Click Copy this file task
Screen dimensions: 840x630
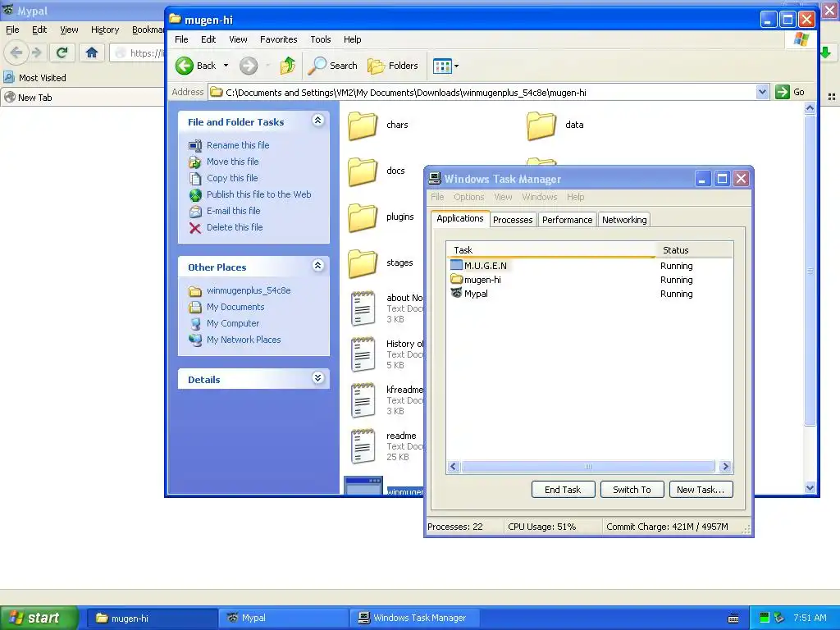point(232,178)
